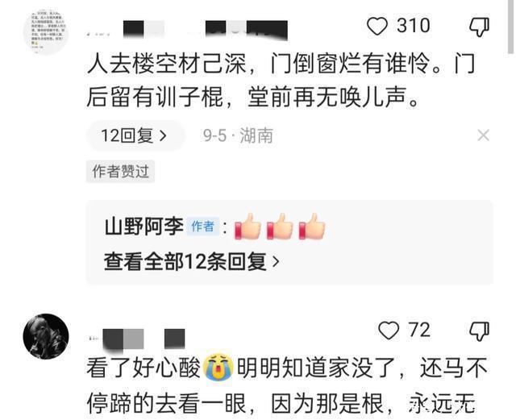Tap the crying emoji in second comment
Image resolution: width=516 pixels, height=420 pixels.
[x=218, y=367]
